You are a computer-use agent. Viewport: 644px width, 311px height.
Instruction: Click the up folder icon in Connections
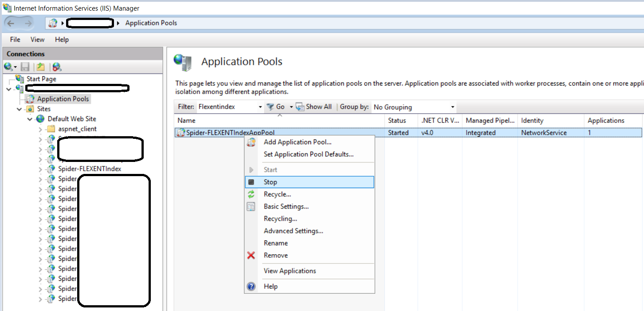[x=41, y=67]
